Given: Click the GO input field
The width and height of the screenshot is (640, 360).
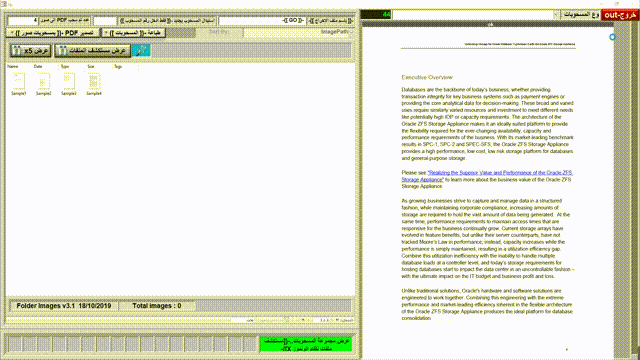Looking at the screenshot, I should point(262,20).
